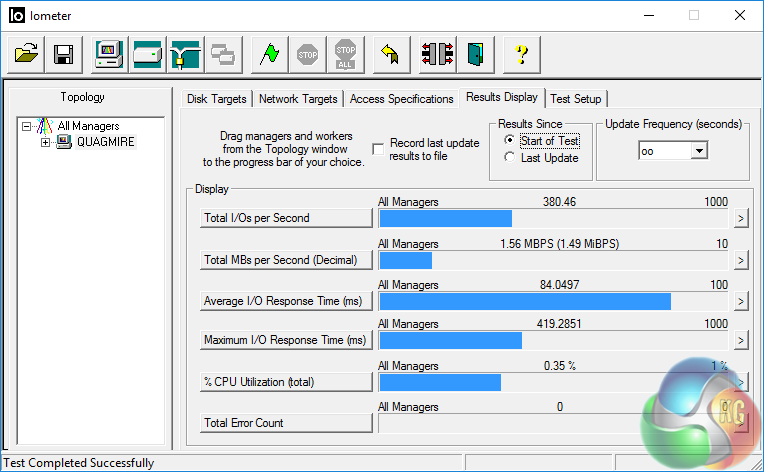Click the STOP ALL tests icon
764x472 pixels.
point(345,54)
